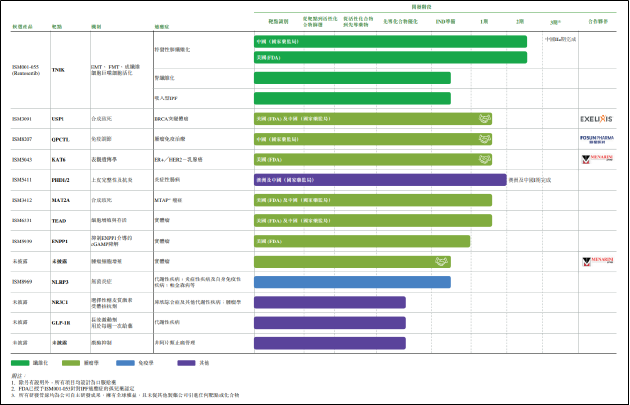
Task: Click the handshake icon in the pan-cancer undisclosed row
Action: point(439,261)
